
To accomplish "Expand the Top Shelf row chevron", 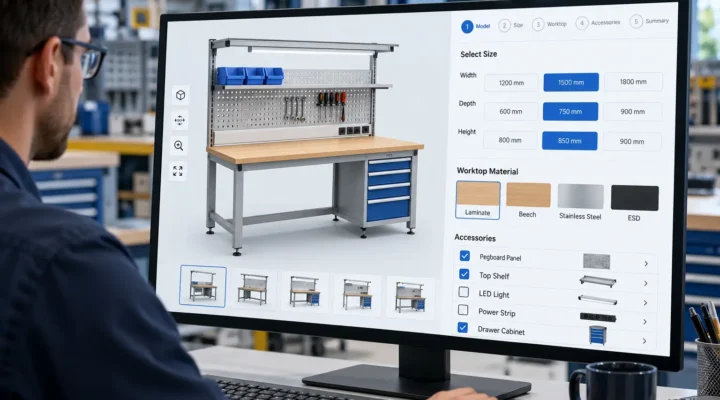I will (646, 283).
